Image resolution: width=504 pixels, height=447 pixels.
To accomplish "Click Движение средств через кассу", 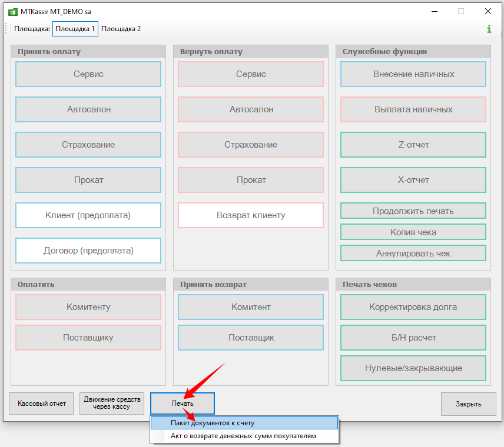I will (112, 403).
